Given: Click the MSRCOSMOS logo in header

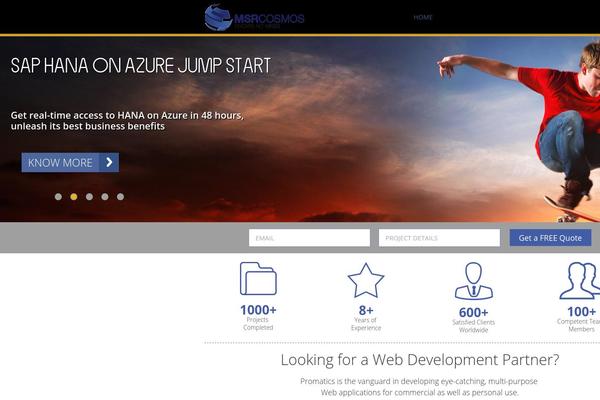Looking at the screenshot, I should click(x=254, y=18).
